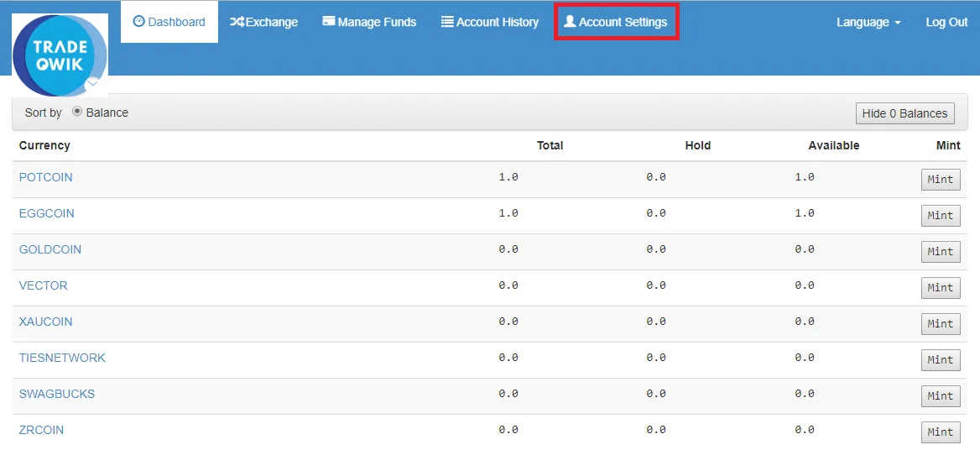This screenshot has height=450, width=980.
Task: Click Mint button for EGGCOIN
Action: pos(941,216)
